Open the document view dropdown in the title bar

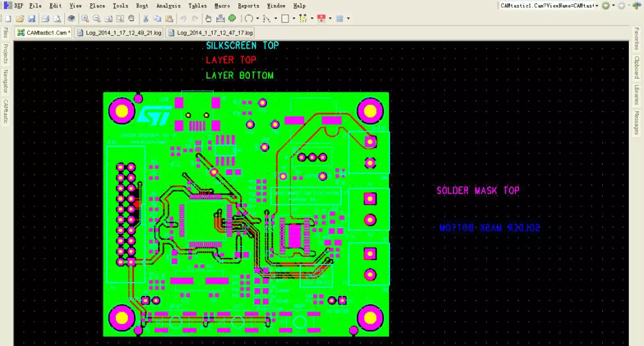click(597, 5)
